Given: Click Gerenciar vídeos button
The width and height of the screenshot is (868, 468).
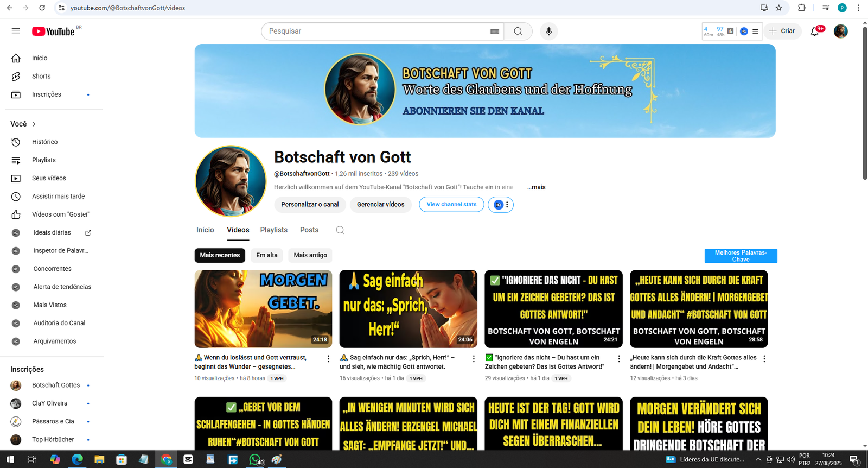Looking at the screenshot, I should pos(380,205).
